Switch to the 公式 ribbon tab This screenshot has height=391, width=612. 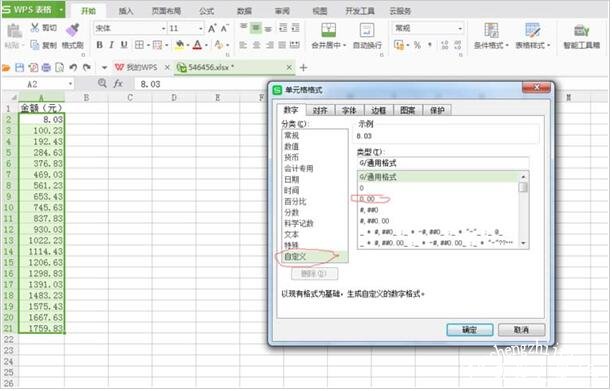click(206, 11)
